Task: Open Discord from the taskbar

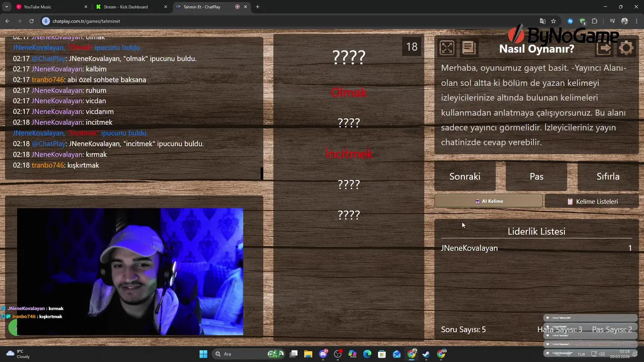Action: coord(323,354)
